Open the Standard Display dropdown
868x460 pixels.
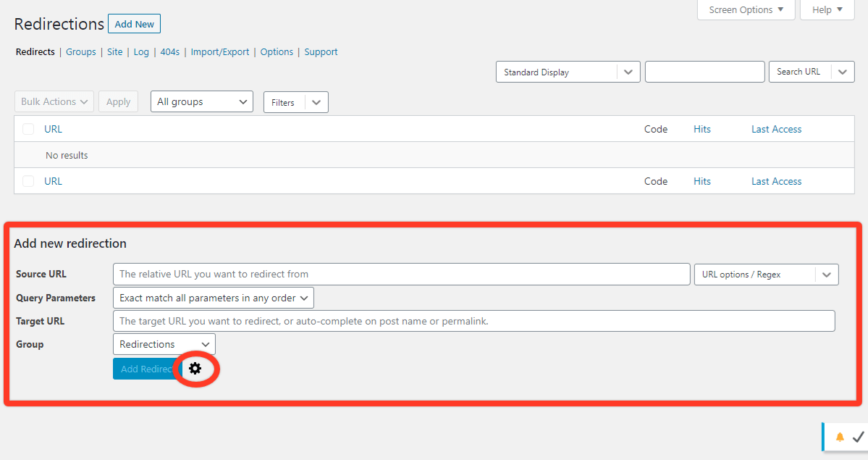(x=568, y=72)
